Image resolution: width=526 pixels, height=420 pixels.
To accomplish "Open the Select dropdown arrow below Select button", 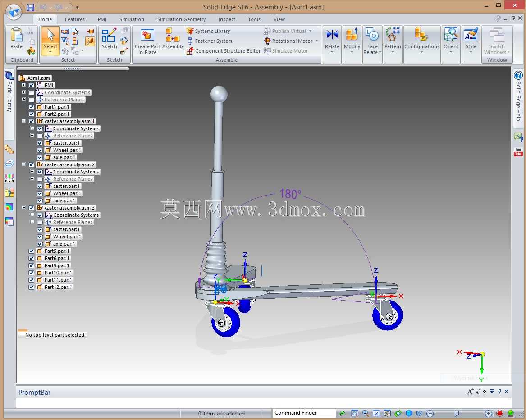I will [50, 52].
